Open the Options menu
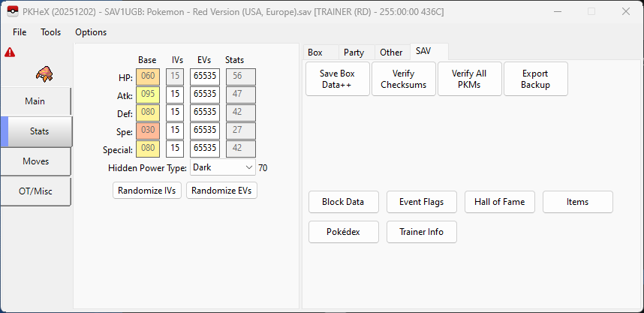The height and width of the screenshot is (313, 644). [91, 32]
